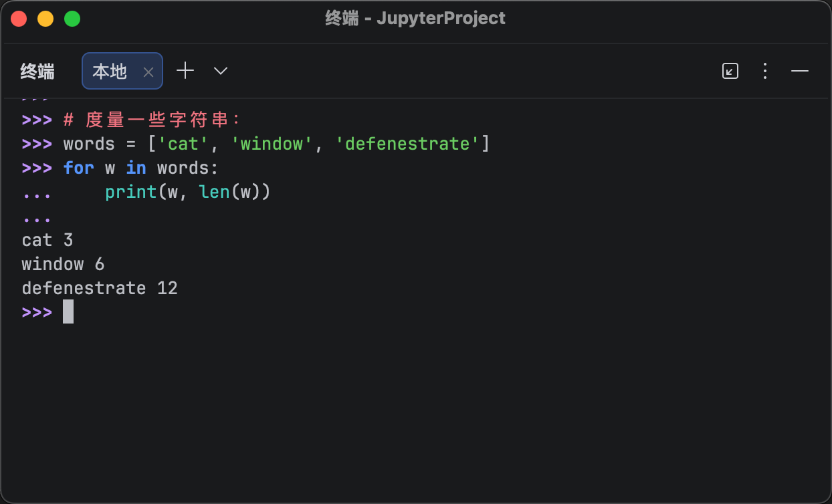This screenshot has width=832, height=504.
Task: Click the "defenestrate 12" output line
Action: [x=100, y=288]
